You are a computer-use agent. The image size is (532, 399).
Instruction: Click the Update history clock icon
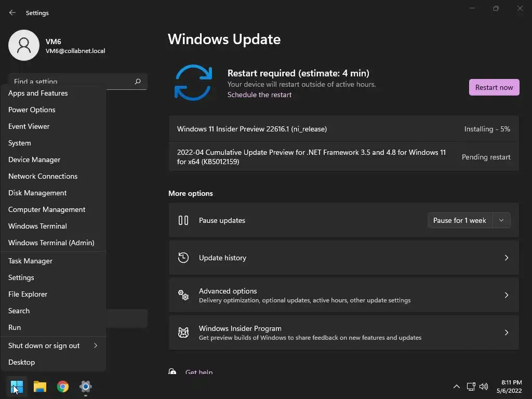tap(183, 258)
